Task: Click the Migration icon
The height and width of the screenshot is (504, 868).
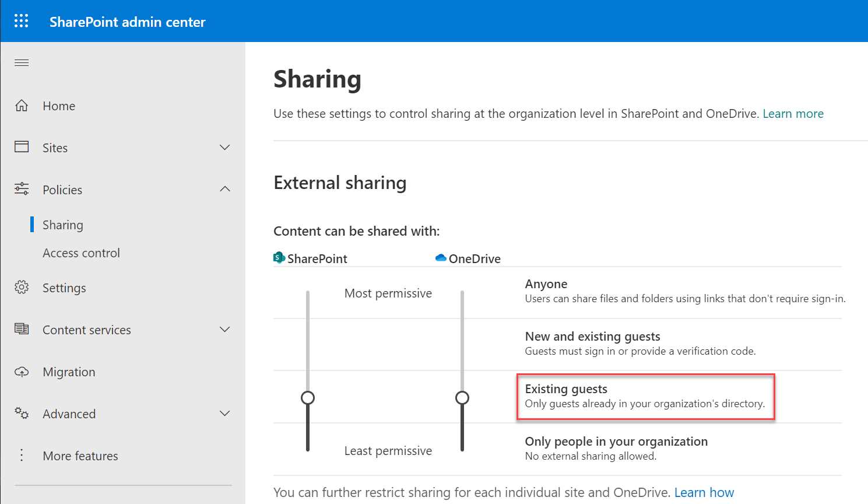Action: (x=21, y=372)
